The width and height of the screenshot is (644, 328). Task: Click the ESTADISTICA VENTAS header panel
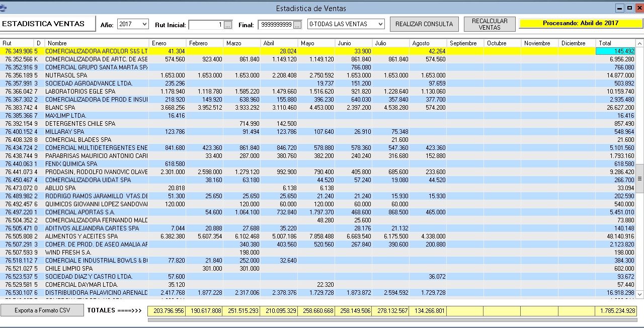coord(48,23)
